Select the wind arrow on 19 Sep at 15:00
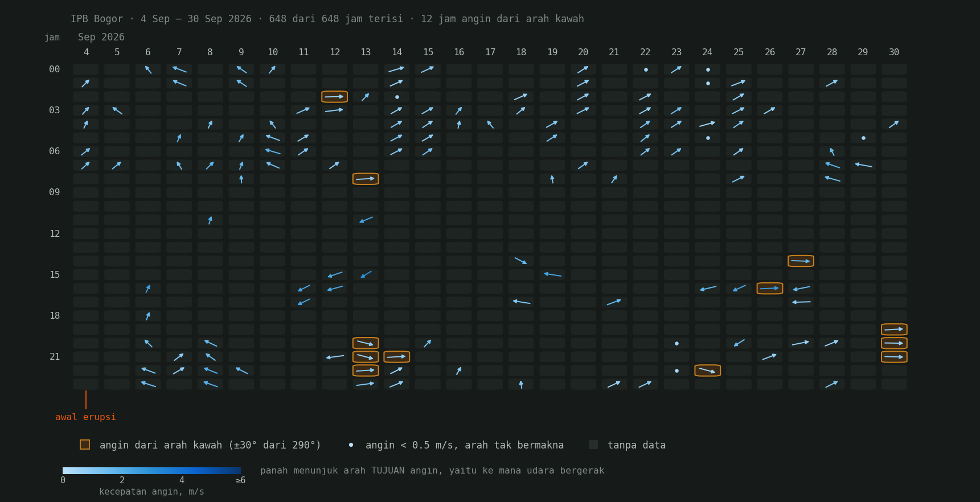The image size is (980, 502). pos(552,274)
